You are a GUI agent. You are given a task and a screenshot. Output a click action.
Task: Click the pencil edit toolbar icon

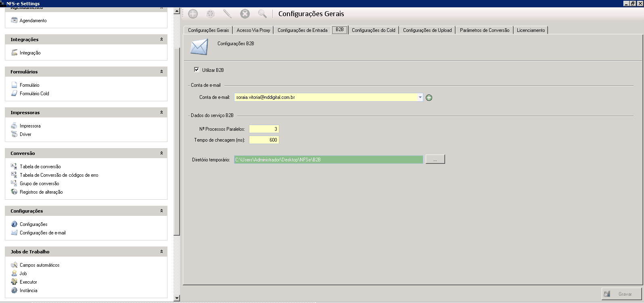[x=228, y=14]
